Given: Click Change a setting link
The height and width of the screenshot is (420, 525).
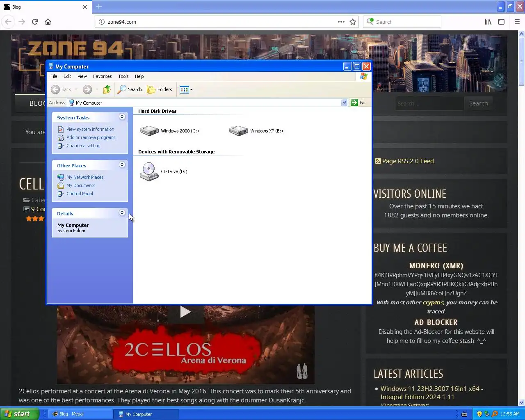Looking at the screenshot, I should [83, 146].
